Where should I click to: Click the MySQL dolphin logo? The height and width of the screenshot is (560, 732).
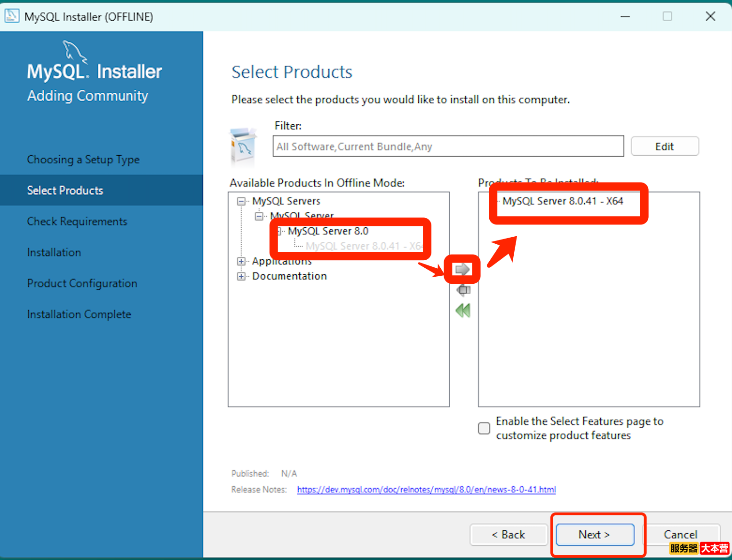pos(75,52)
